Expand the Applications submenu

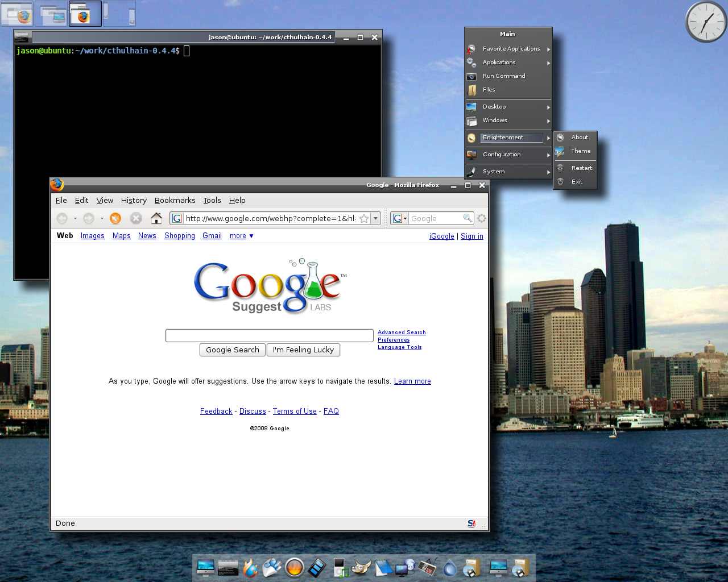tap(508, 63)
